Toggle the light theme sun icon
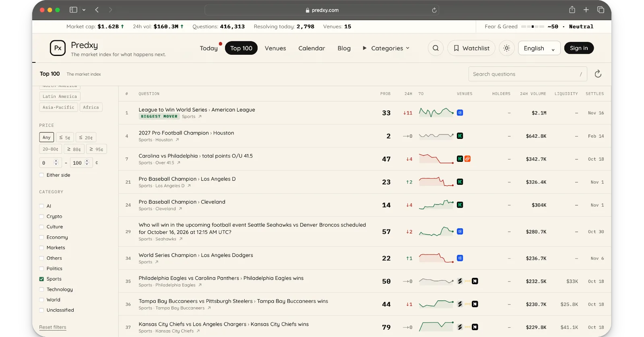Screen dimensions: 644x337 pos(507,48)
